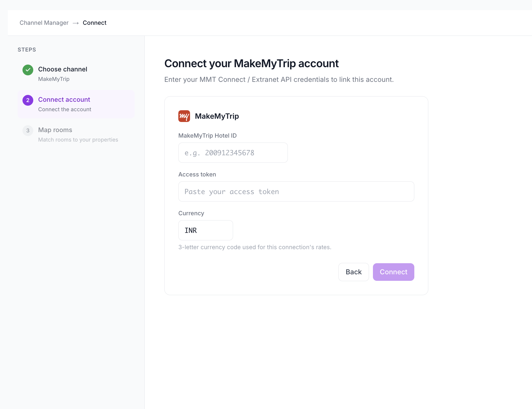Click the Currency label
The height and width of the screenshot is (409, 532).
[x=191, y=213]
